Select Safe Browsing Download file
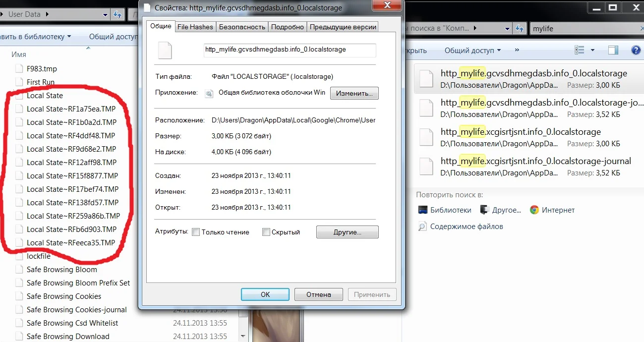This screenshot has height=342, width=644. click(68, 337)
